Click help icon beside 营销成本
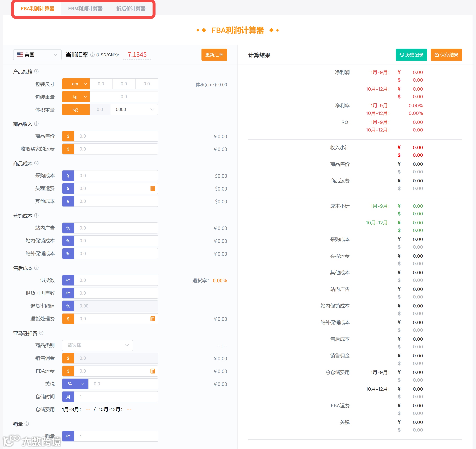Screen dimensions: 476x449 pos(36,215)
